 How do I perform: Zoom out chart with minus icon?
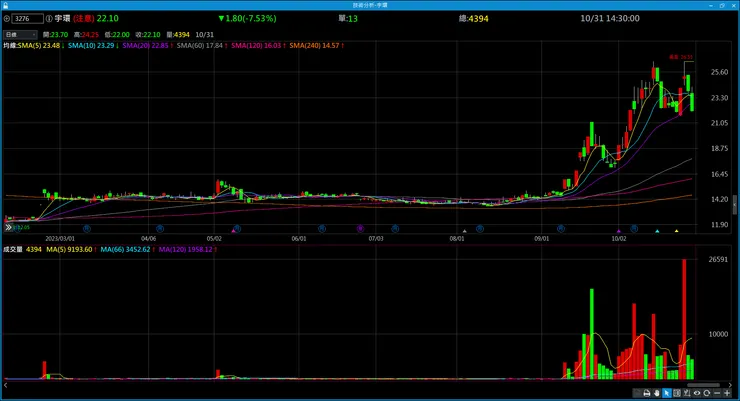(x=717, y=393)
